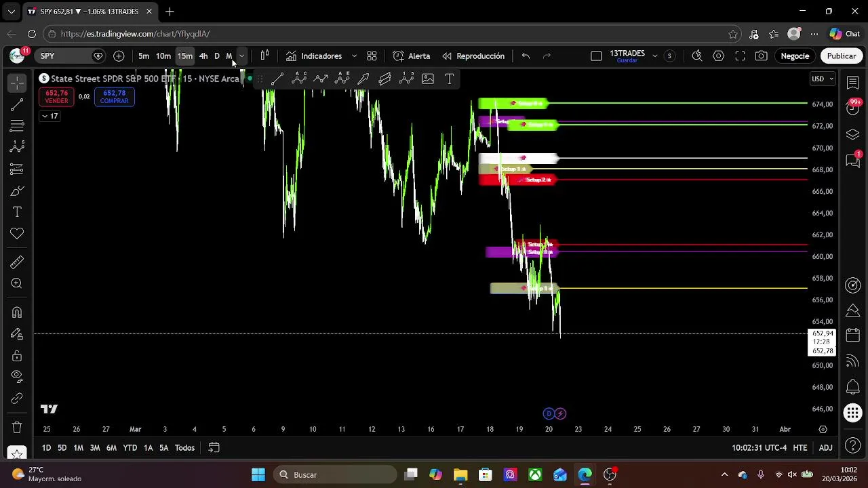Open the indicator templates grid icon
Viewport: 868px width, 488px height.
pos(372,56)
